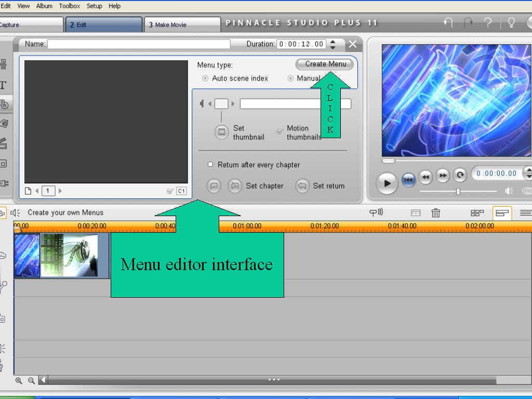Click the split clip icon
This screenshot has height=399, width=532.
[x=416, y=212]
